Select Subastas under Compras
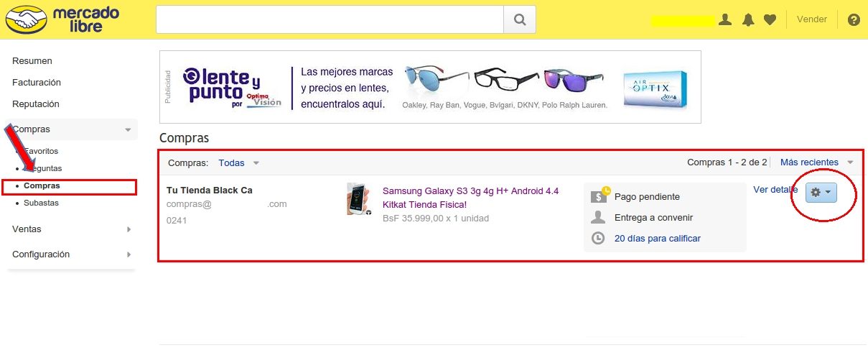868x358 pixels. point(41,203)
